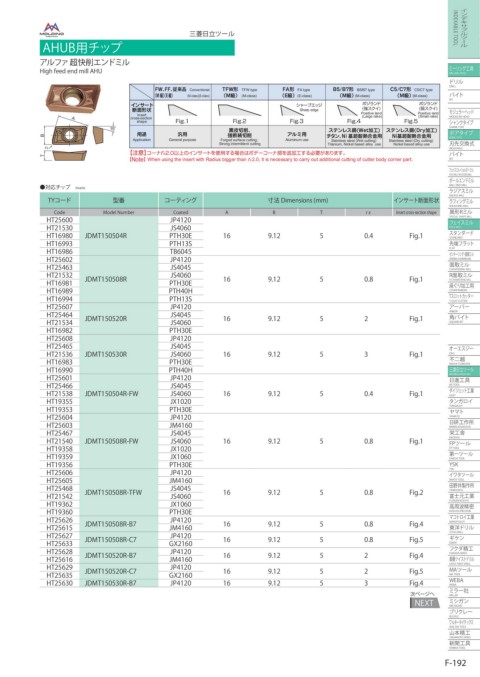Screen dimensions: 480x677
Task: Click the コーティング column header
Action: point(180,200)
